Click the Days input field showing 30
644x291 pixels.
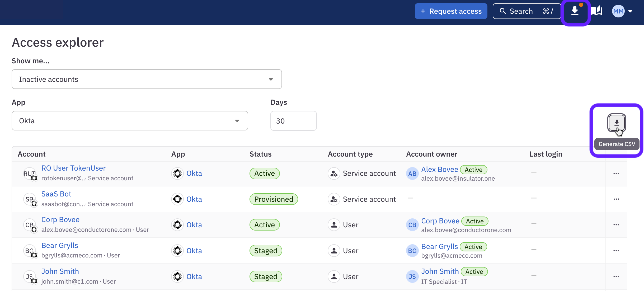(x=293, y=121)
